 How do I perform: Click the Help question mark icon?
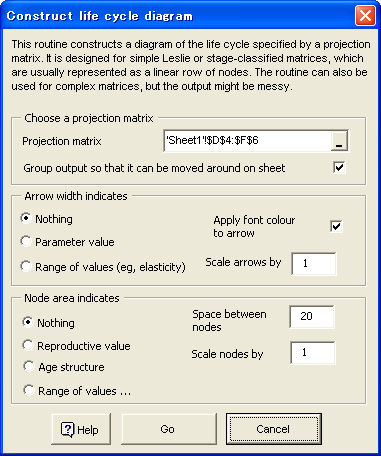point(67,429)
